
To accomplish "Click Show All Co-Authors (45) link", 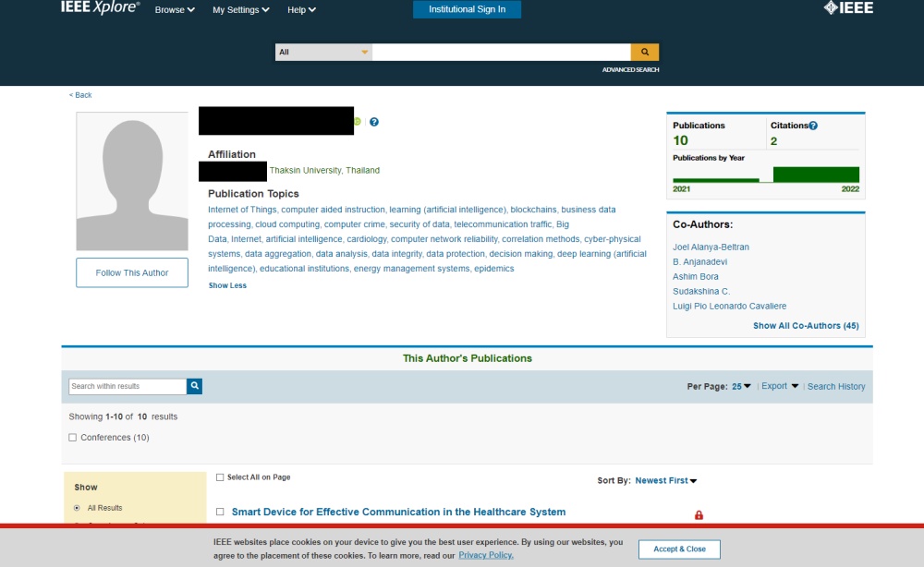I will [806, 326].
